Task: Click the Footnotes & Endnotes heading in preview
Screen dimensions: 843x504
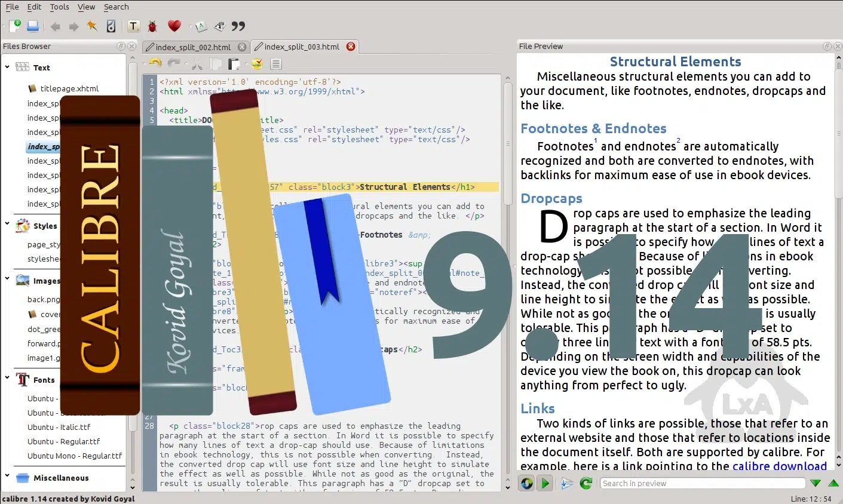Action: (593, 128)
